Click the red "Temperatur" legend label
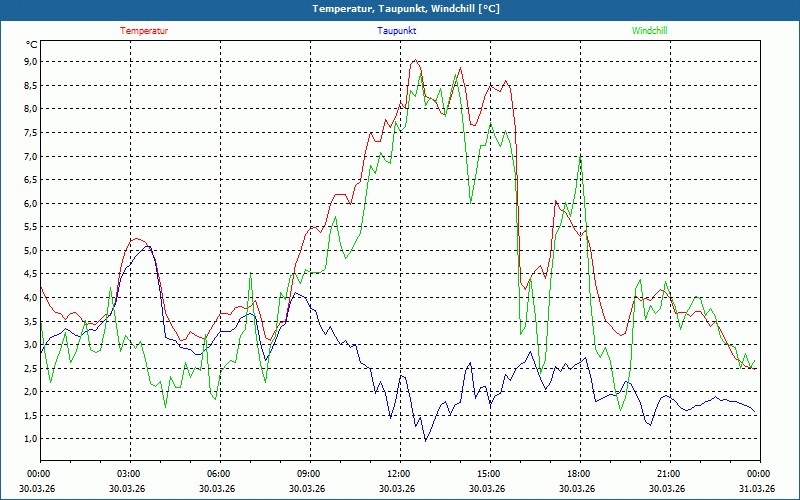Screen dimensions: 800x500 pyautogui.click(x=144, y=31)
